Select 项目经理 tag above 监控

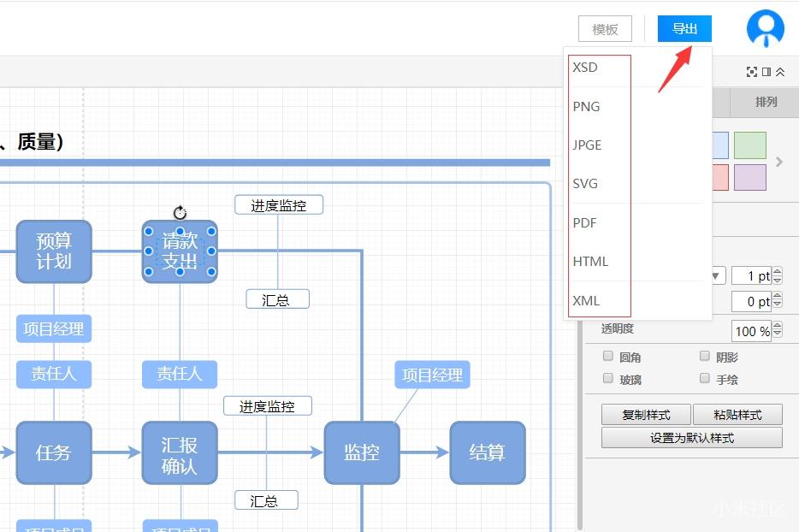coord(433,375)
